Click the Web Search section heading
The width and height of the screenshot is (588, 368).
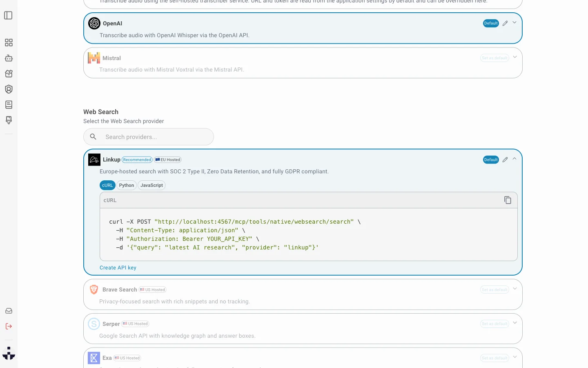(x=101, y=112)
